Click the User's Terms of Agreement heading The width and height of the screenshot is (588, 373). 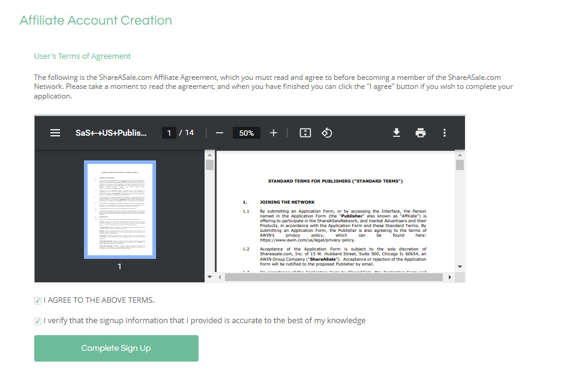click(83, 56)
